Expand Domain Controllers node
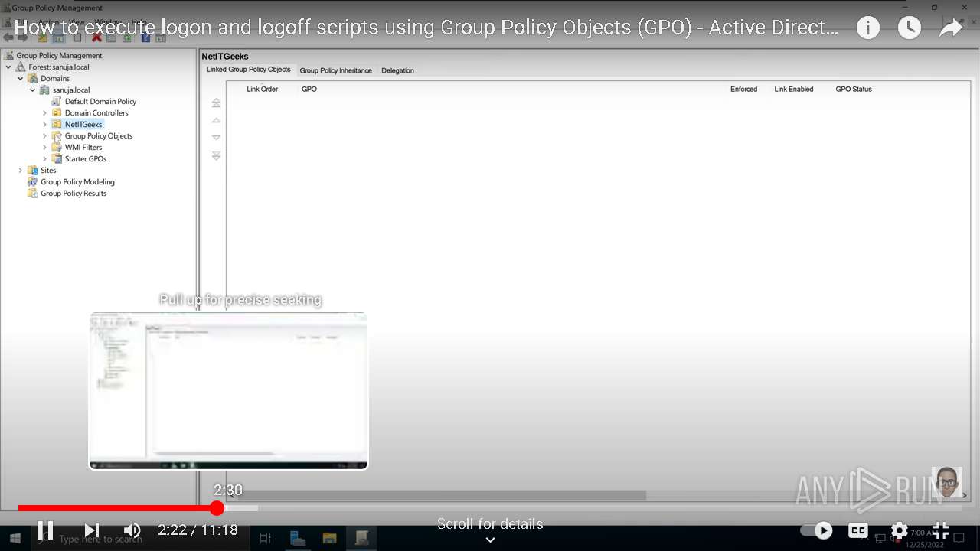 click(x=44, y=112)
